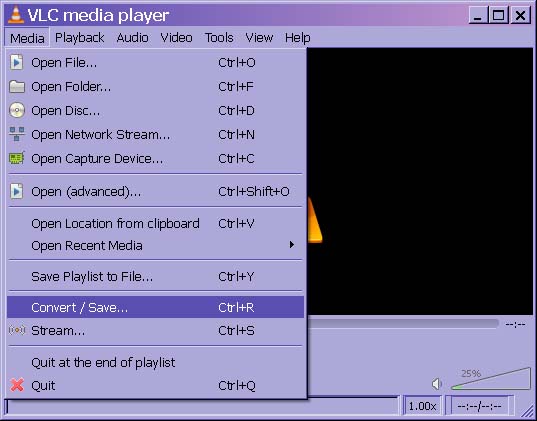This screenshot has height=421, width=537.
Task: Adjust the volume slider at 25%
Action: pos(491,379)
